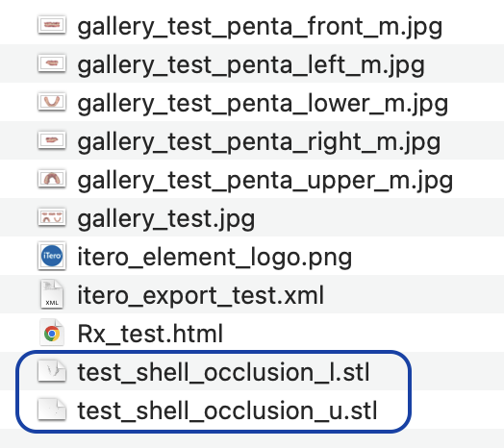
Task: Click the blue iTero logo icon
Action: pos(52,256)
